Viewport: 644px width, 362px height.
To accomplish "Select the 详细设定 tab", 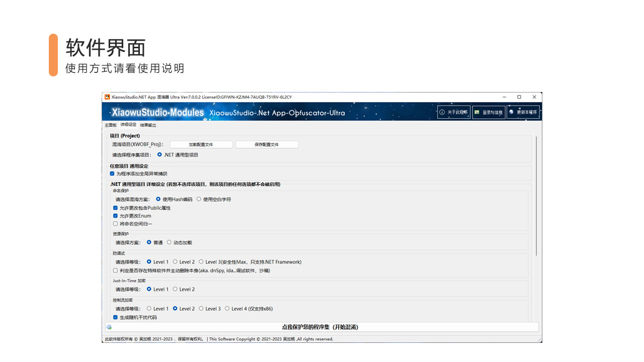I will tap(128, 125).
